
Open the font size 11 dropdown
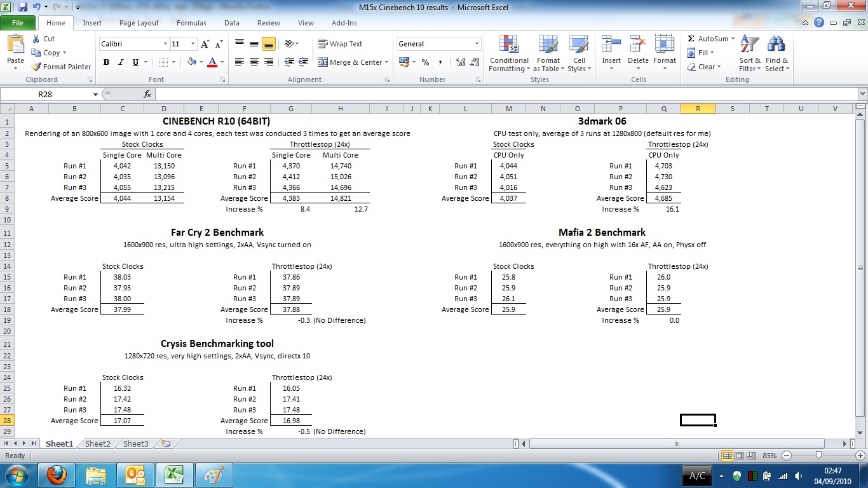(193, 44)
